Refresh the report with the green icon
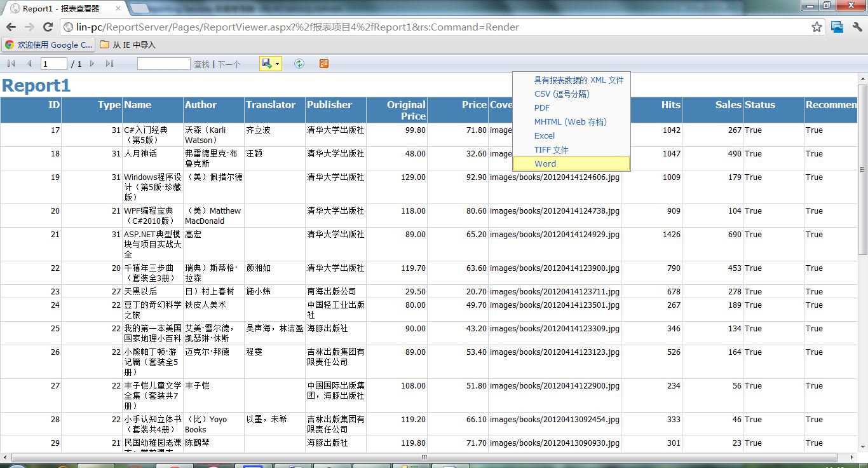This screenshot has height=468, width=868. pos(299,64)
